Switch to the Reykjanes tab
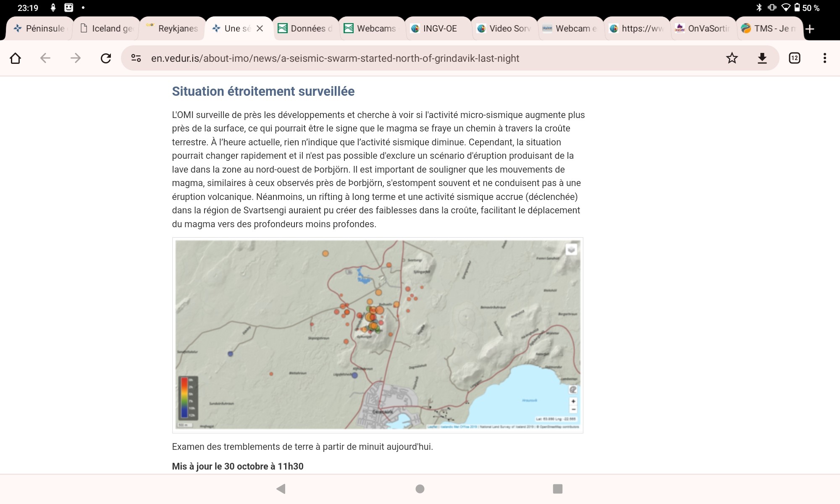Viewport: 840px width, 504px height. [x=173, y=29]
